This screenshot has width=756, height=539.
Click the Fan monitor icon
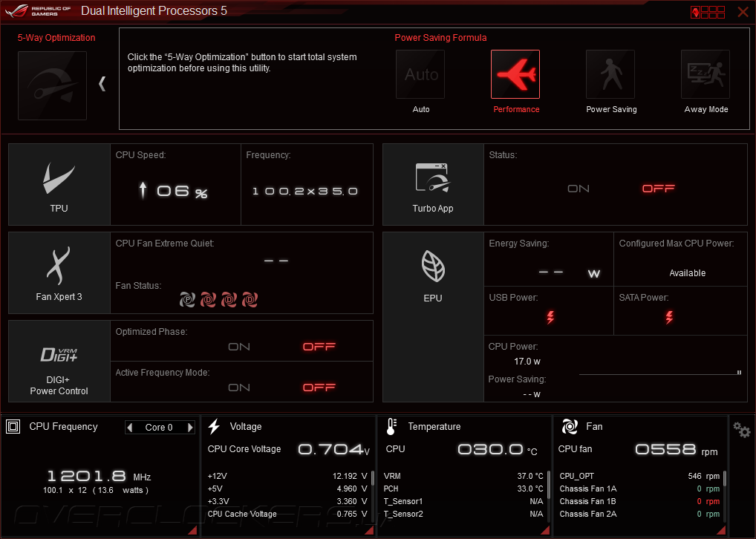[x=570, y=427]
